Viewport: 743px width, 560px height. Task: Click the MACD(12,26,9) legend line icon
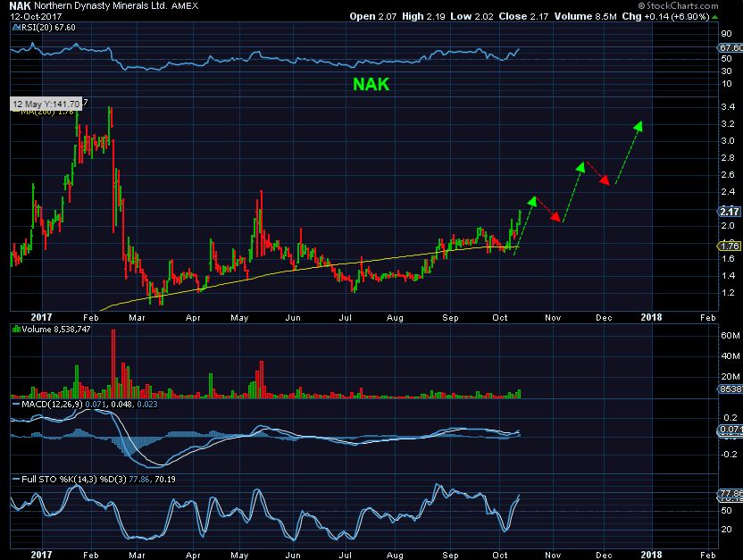tap(16, 404)
